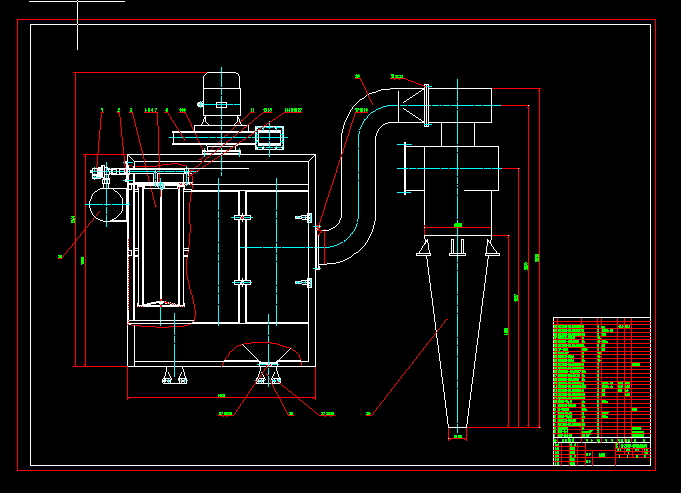Select the curved elbow duct connecting to the cyclone
The height and width of the screenshot is (493, 681).
click(357, 176)
